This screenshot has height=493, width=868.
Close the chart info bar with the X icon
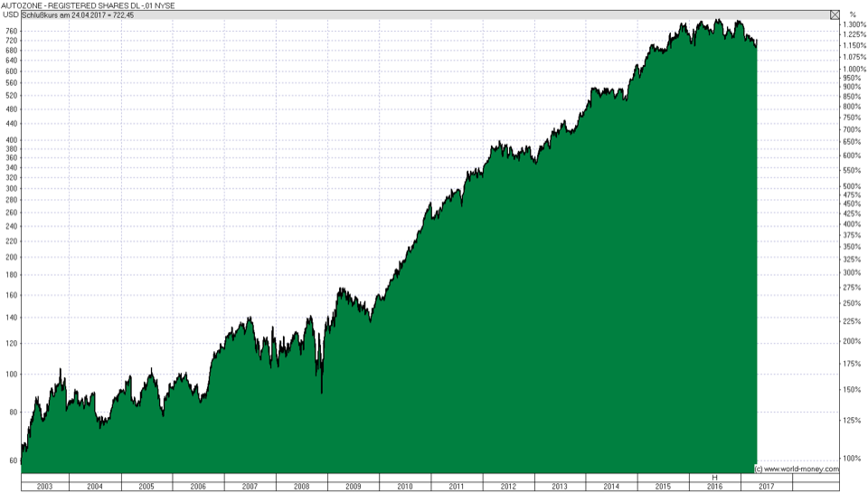pyautogui.click(x=835, y=15)
